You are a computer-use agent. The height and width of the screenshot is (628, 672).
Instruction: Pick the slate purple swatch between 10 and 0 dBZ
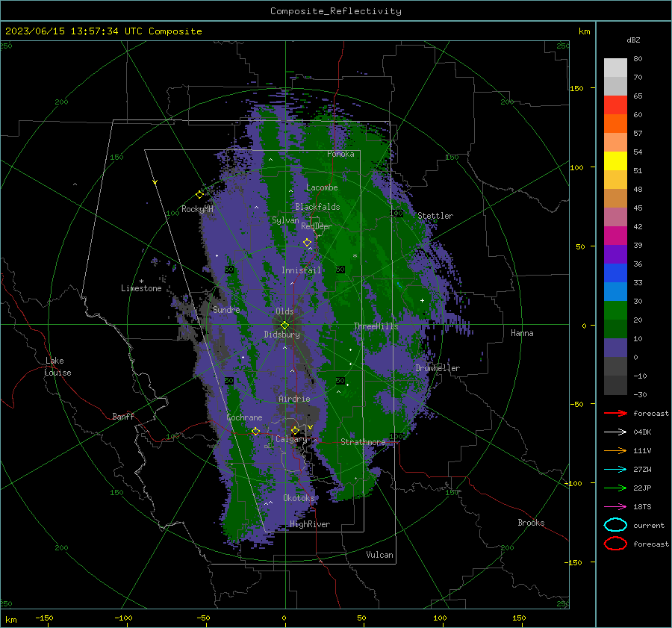click(615, 347)
